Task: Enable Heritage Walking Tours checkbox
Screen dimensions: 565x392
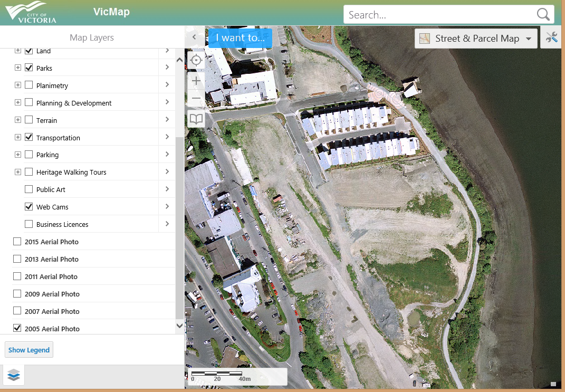Action: point(29,172)
